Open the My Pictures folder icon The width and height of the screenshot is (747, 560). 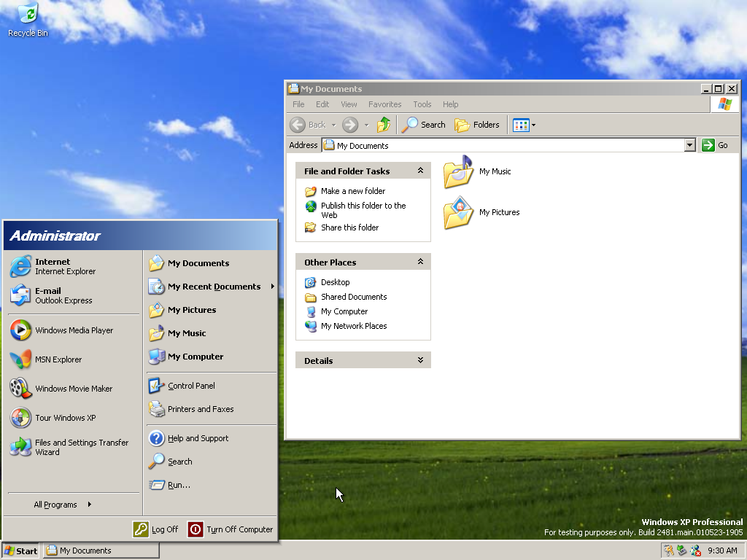[x=459, y=213]
